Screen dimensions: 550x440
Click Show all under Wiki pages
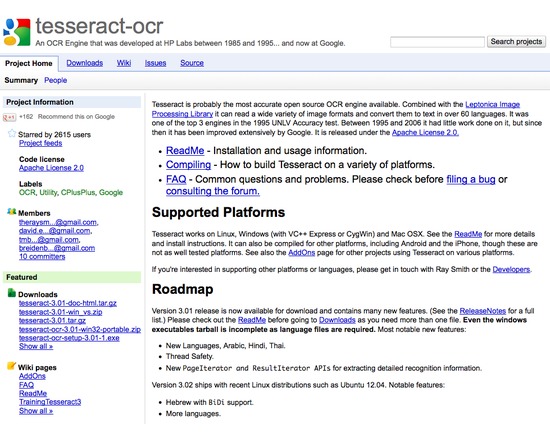tap(36, 411)
